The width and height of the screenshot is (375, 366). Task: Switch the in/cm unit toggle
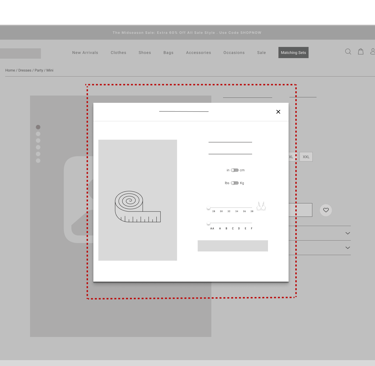click(235, 170)
